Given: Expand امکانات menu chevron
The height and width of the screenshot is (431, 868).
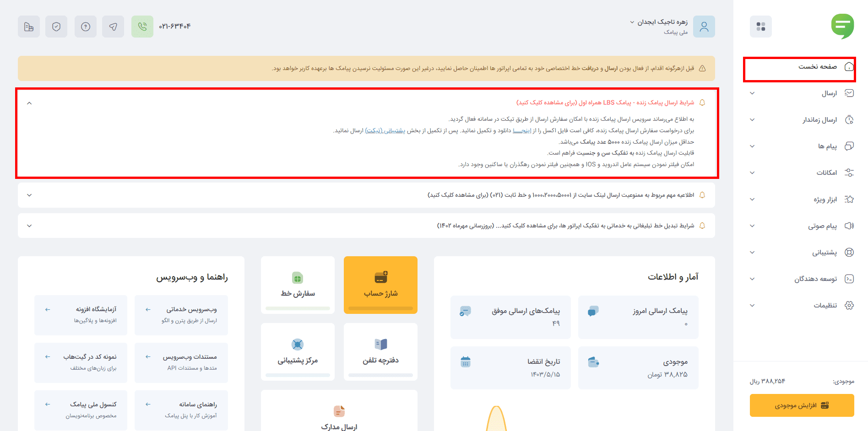Looking at the screenshot, I should point(752,173).
